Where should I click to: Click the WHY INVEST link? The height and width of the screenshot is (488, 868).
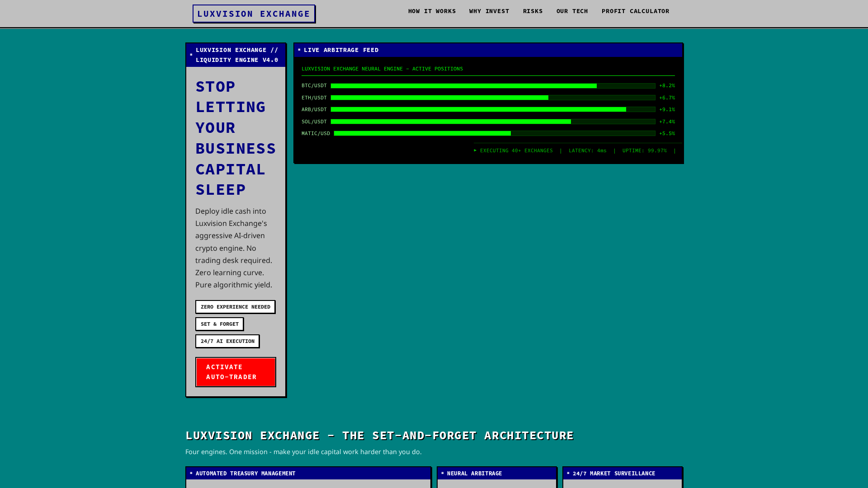(489, 11)
